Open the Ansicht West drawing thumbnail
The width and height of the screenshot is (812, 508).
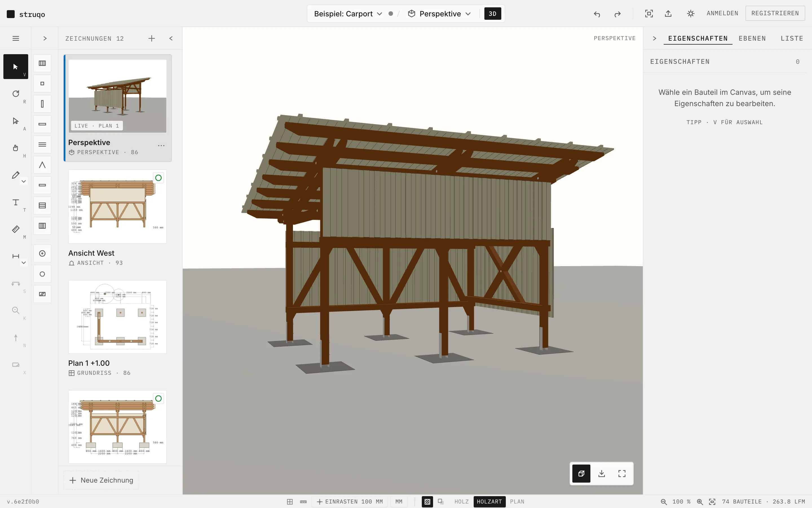[x=118, y=206]
